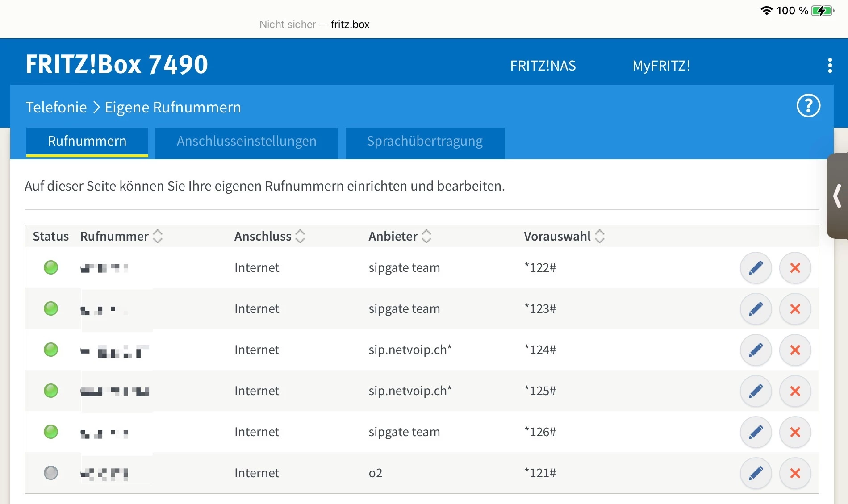Switch to the Sprachübertragung tab
This screenshot has height=504, width=848.
click(x=425, y=142)
